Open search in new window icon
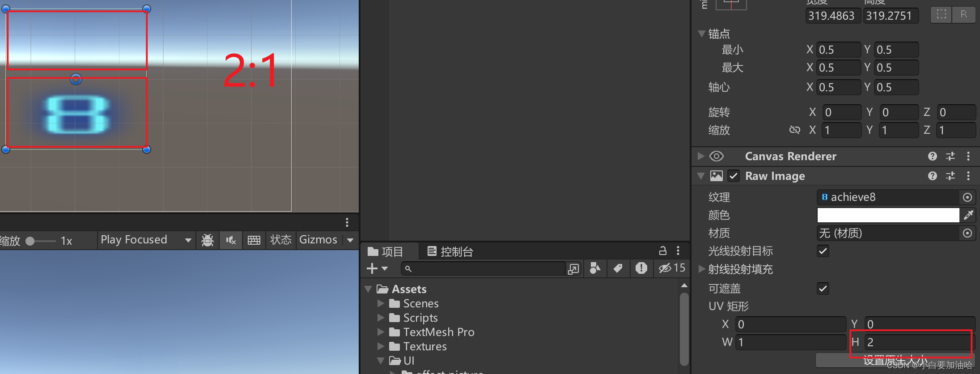Image resolution: width=980 pixels, height=374 pixels. coord(573,268)
